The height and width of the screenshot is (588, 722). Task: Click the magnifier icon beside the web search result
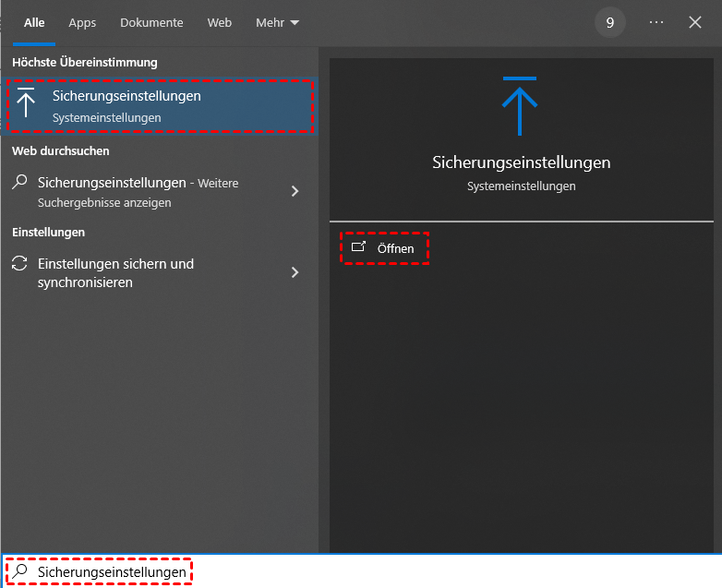tap(19, 183)
